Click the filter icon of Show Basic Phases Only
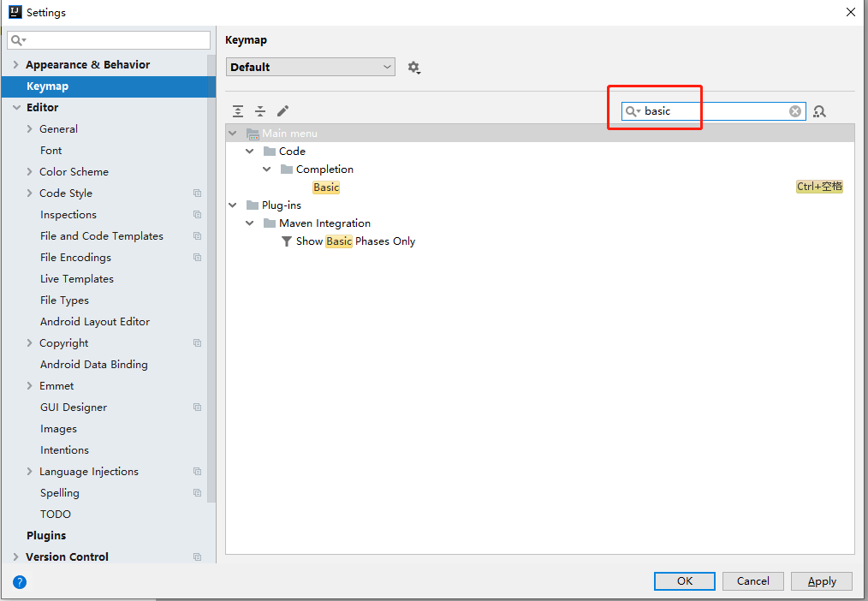This screenshot has width=868, height=601. click(x=286, y=241)
